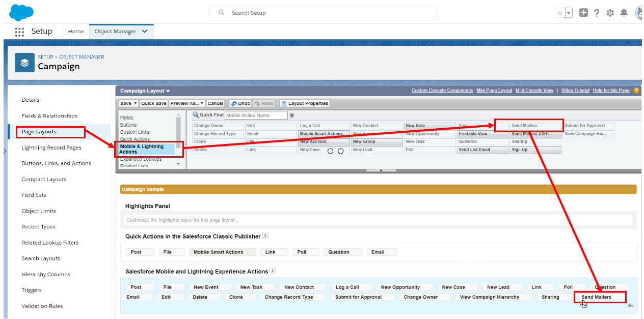View Object Limits in the sidebar
644x319 pixels.
coord(39,211)
